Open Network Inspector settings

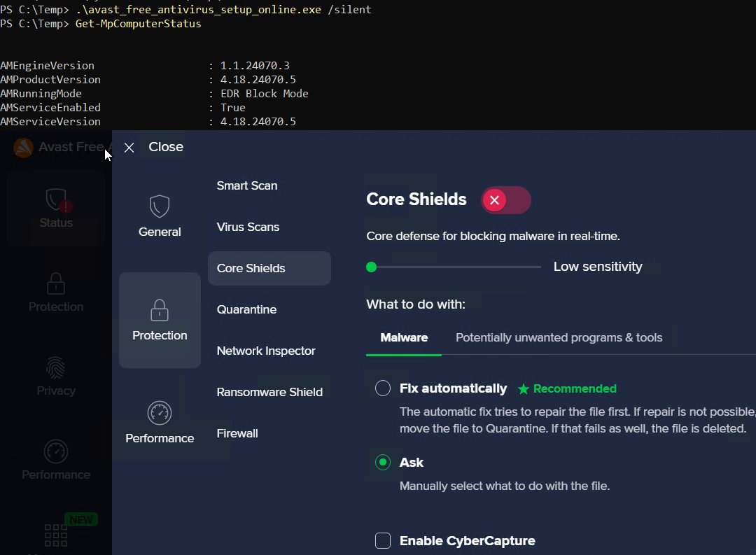coord(266,351)
